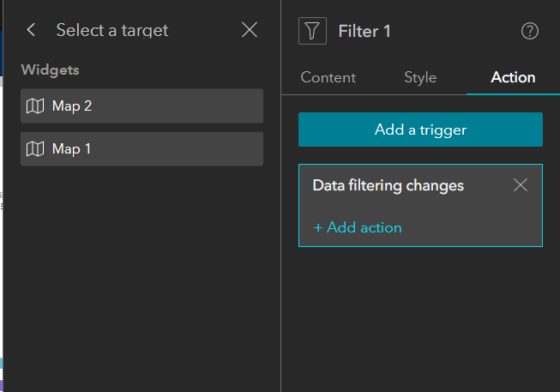Click the map icon beside Map 2
Viewport: 560px width, 392px height.
(35, 106)
